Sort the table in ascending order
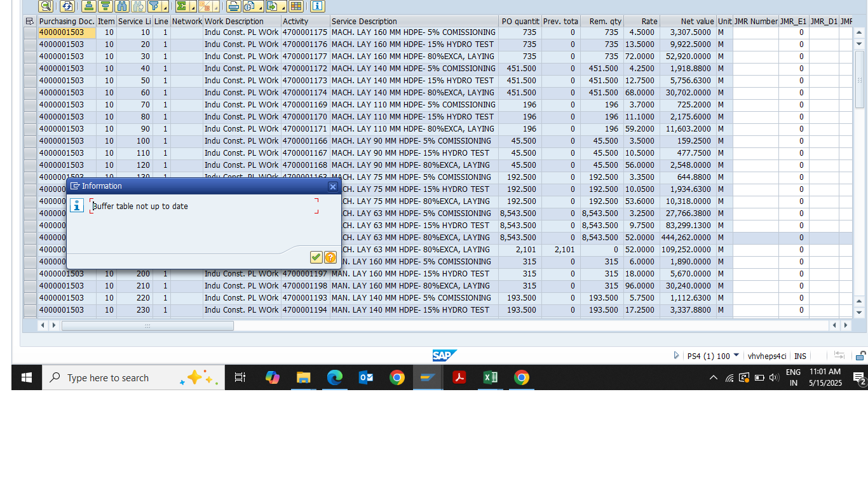 [x=89, y=6]
